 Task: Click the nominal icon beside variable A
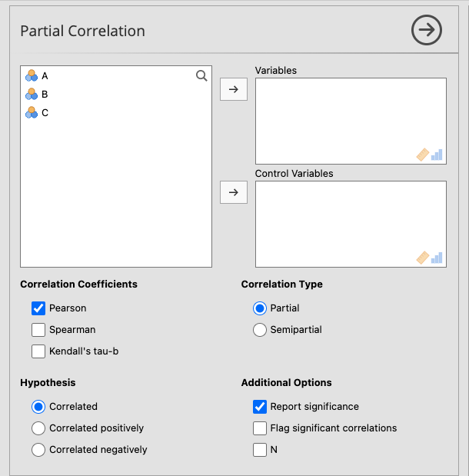32,75
